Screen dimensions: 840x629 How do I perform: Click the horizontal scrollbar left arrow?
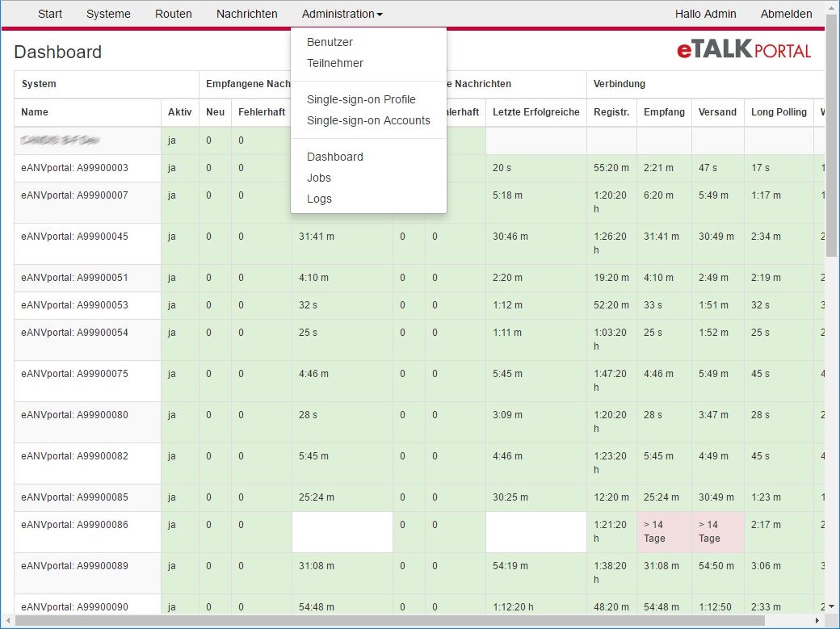click(8, 620)
